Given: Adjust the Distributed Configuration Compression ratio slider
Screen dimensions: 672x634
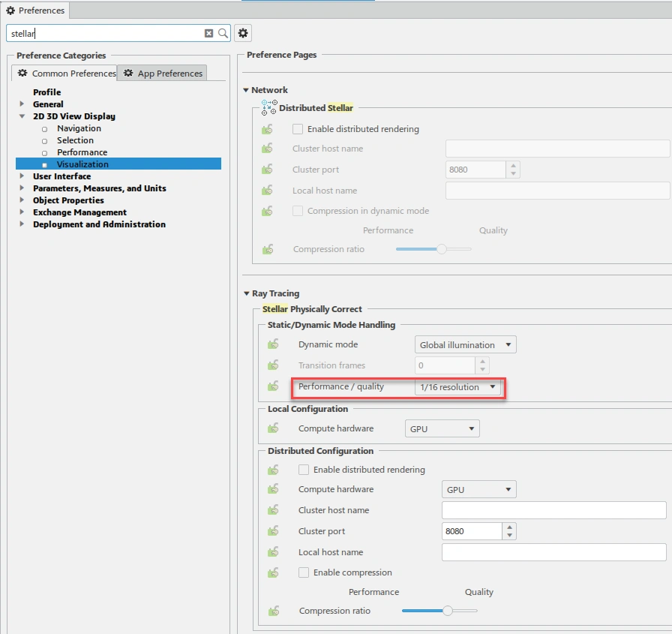Looking at the screenshot, I should click(448, 611).
